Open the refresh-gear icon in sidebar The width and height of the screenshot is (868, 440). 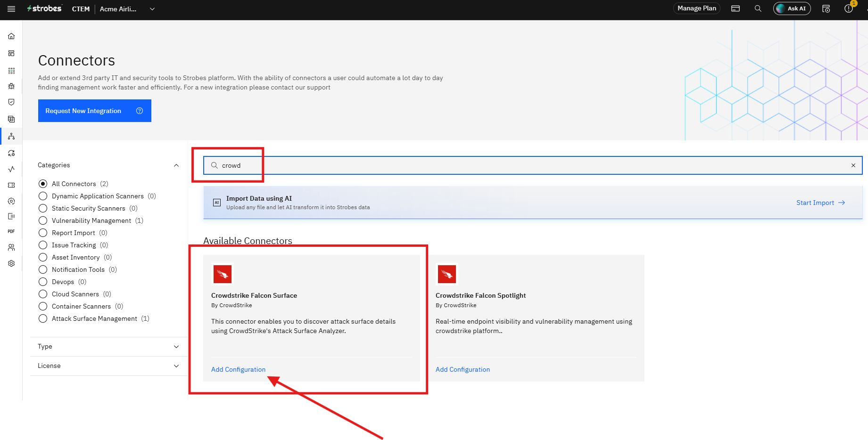[11, 153]
